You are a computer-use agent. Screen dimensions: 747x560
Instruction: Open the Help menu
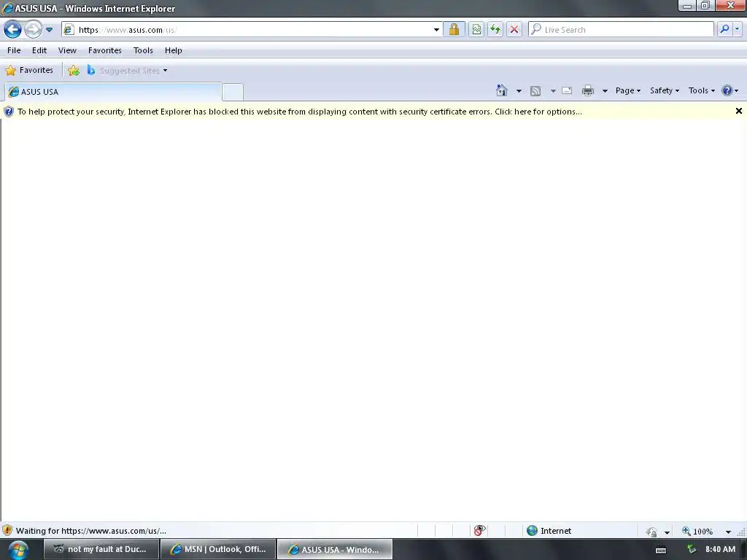(174, 50)
